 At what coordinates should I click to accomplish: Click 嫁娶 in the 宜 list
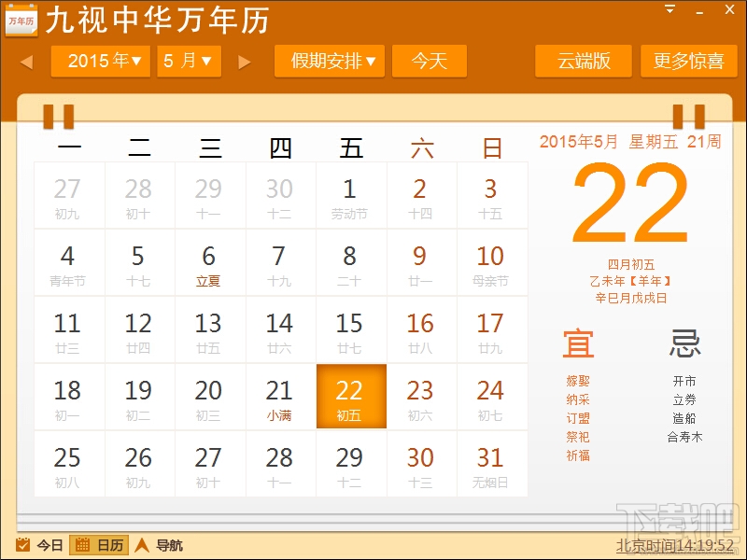click(578, 381)
